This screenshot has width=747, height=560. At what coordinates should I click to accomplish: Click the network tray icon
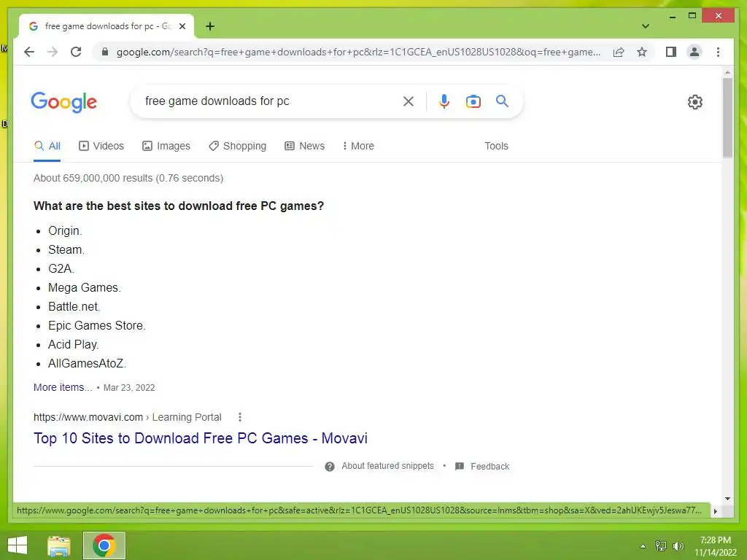coord(661,546)
